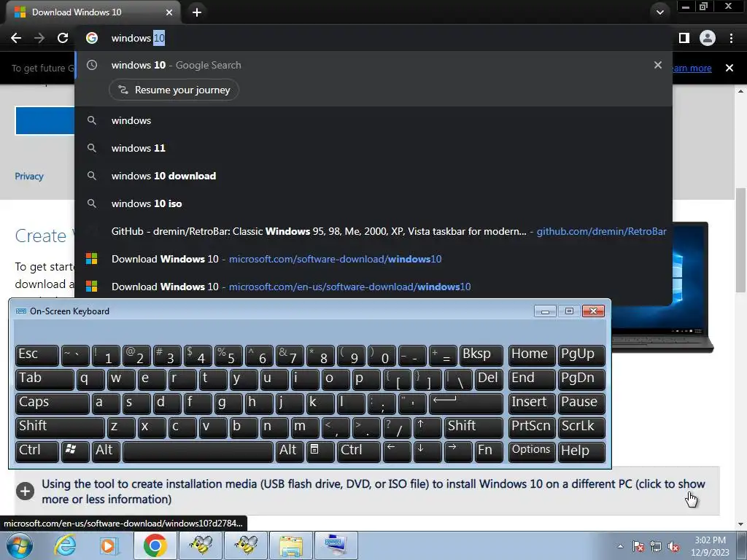
Task: Select On-Screen Keyboard taskbar button
Action: (336, 545)
